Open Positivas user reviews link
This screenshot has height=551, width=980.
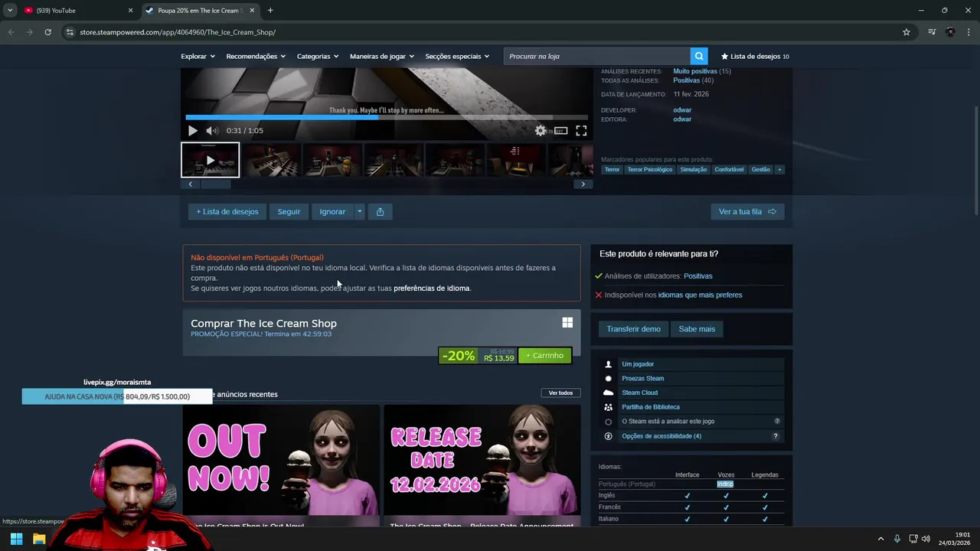click(697, 276)
